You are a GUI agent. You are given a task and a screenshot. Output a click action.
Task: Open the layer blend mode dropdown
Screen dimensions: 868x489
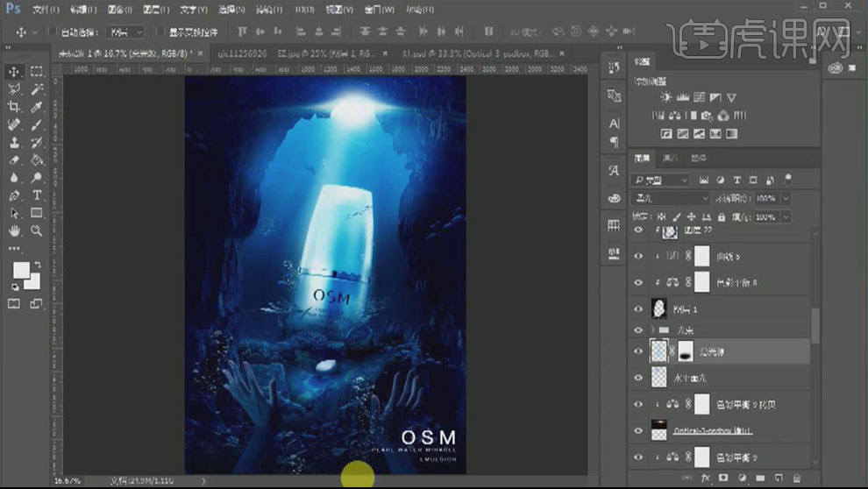(671, 199)
